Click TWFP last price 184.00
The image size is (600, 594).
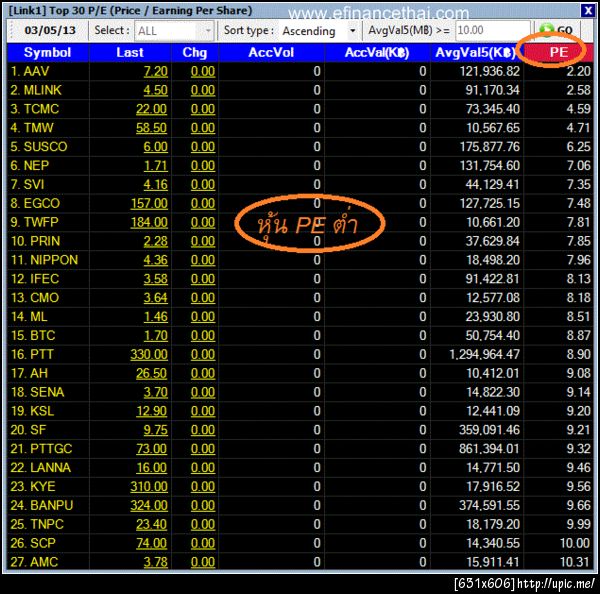coord(149,222)
